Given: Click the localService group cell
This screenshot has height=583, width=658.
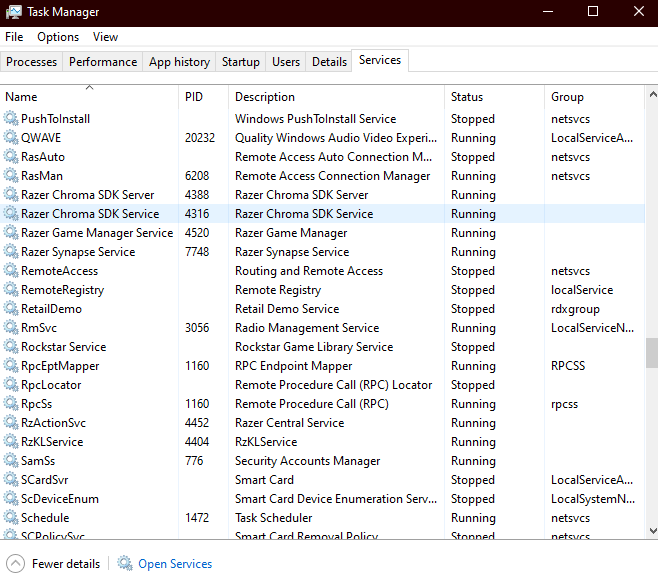Looking at the screenshot, I should (x=582, y=290).
